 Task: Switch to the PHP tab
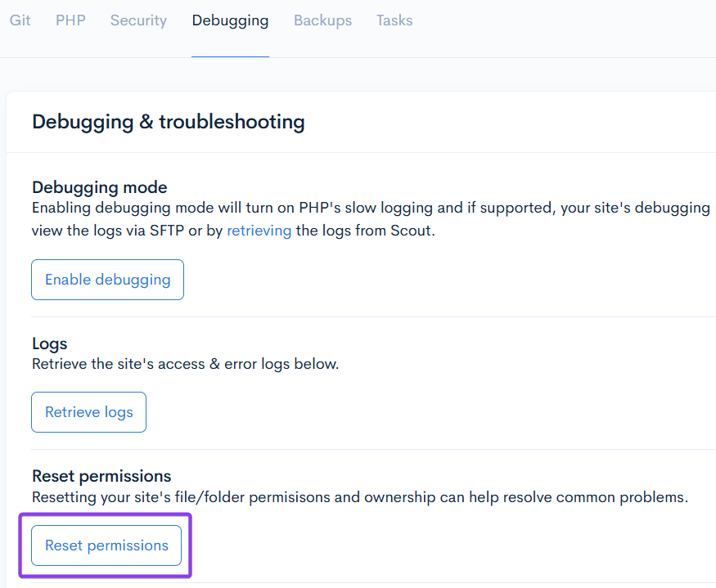coord(70,21)
